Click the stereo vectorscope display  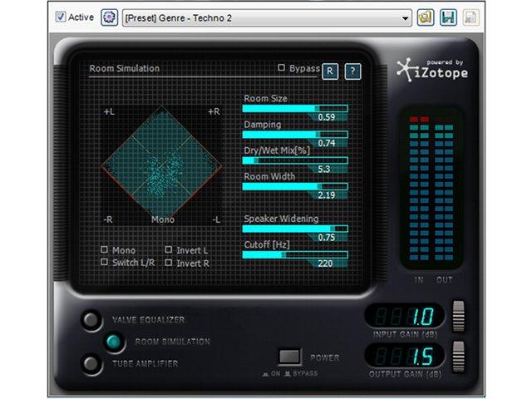coord(161,165)
